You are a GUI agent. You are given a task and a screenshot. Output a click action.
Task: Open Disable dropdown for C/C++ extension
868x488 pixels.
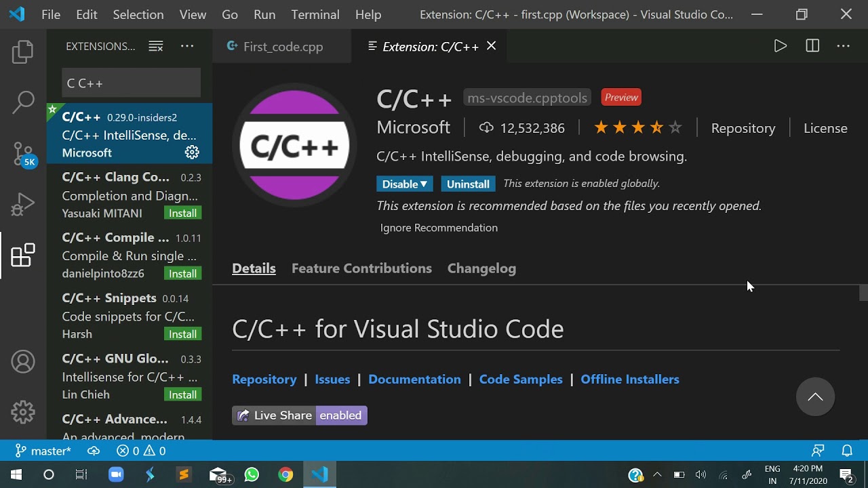point(404,184)
